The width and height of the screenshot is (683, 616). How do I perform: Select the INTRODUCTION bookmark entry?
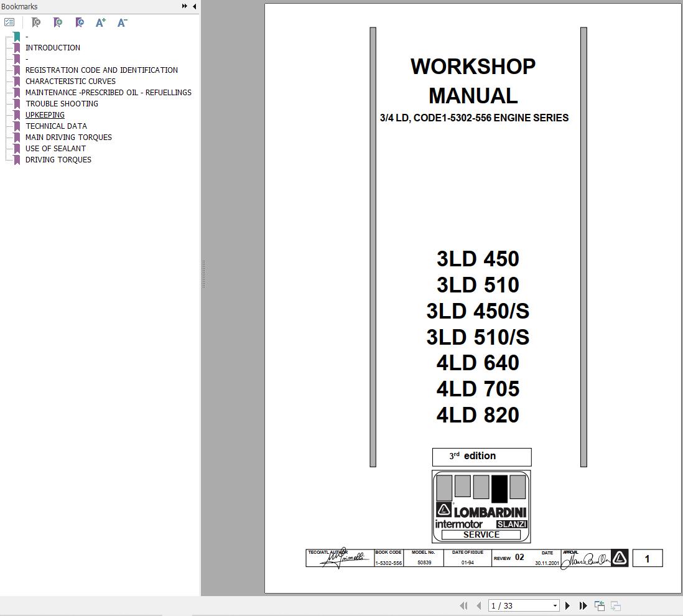click(x=52, y=47)
